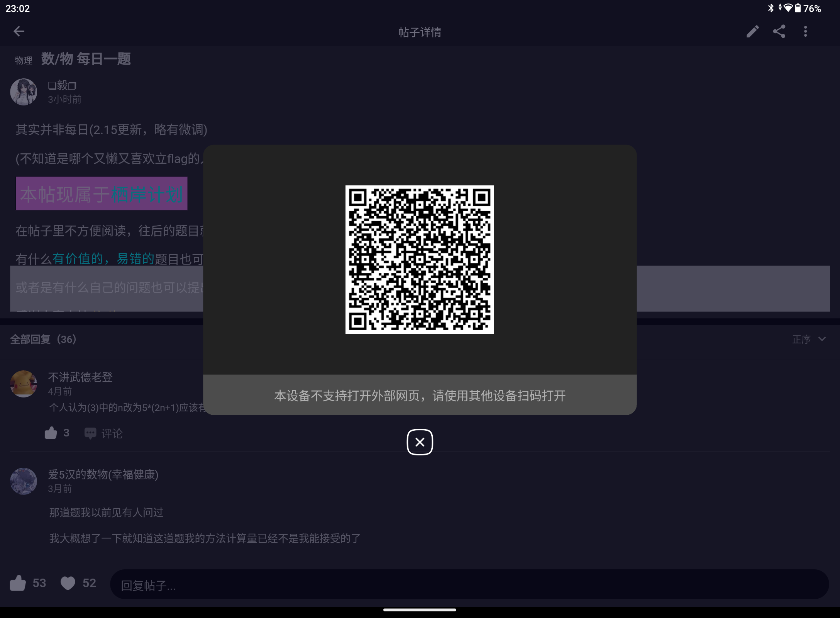This screenshot has height=618, width=840.
Task: Tap the heart icon showing 52 favorites
Action: [68, 583]
